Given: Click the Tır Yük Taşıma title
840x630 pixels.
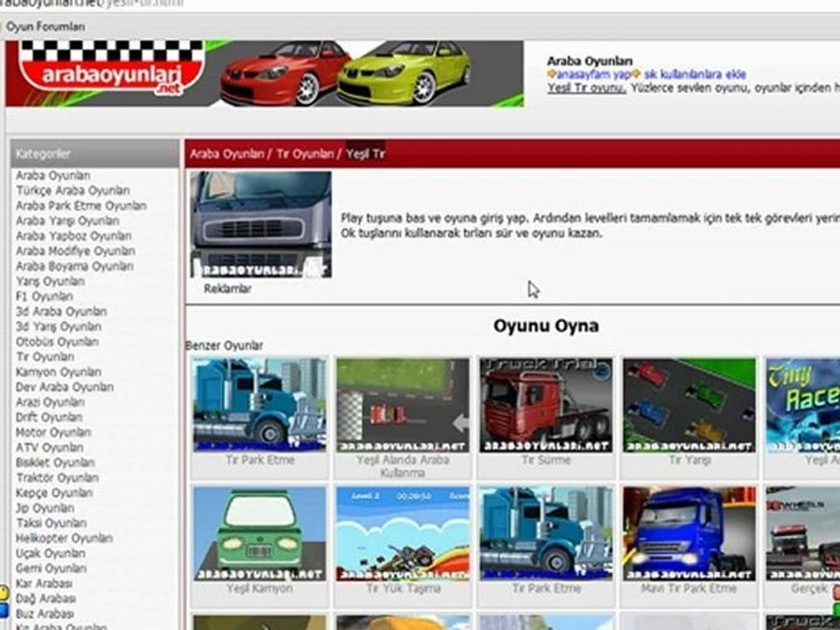Looking at the screenshot, I should pos(403,589).
